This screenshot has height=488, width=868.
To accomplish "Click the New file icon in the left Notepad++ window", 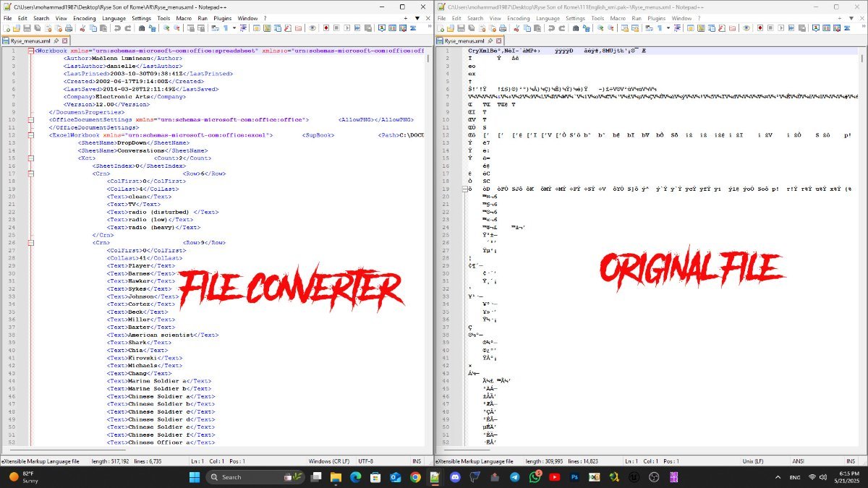I will pos(7,28).
